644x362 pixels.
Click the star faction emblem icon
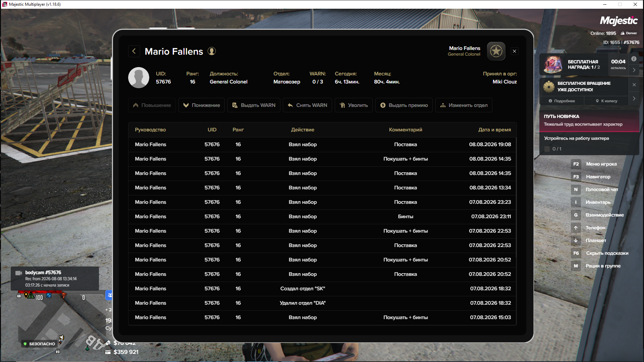click(x=496, y=51)
